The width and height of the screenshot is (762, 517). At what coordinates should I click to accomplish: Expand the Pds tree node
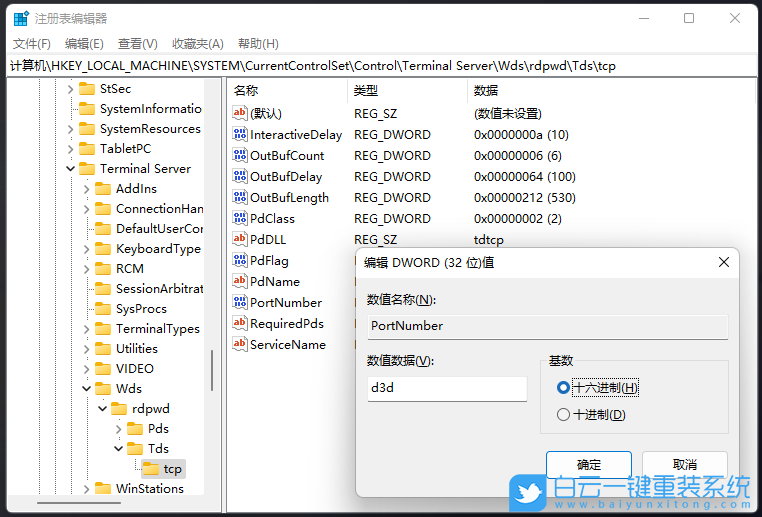click(119, 429)
